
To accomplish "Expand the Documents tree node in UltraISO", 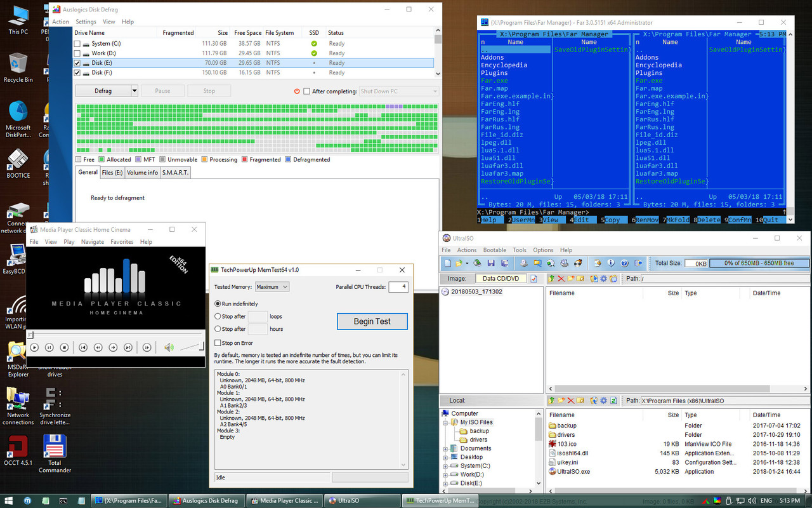I will pyautogui.click(x=446, y=448).
